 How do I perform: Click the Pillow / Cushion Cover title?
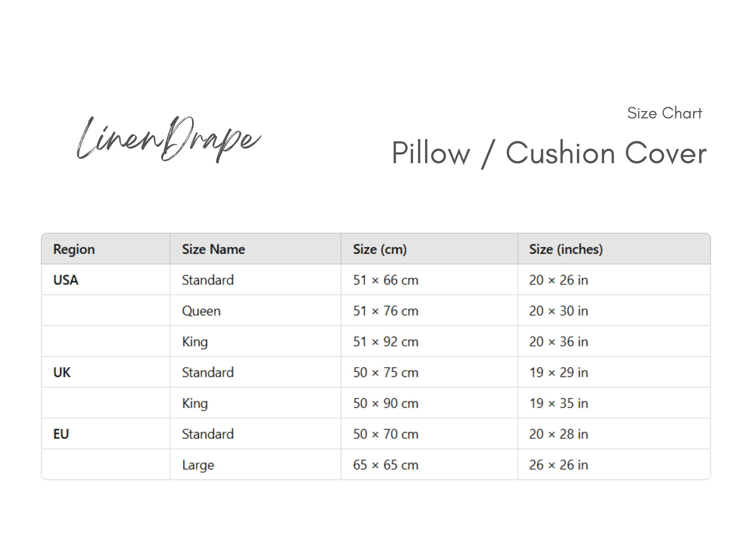click(549, 153)
